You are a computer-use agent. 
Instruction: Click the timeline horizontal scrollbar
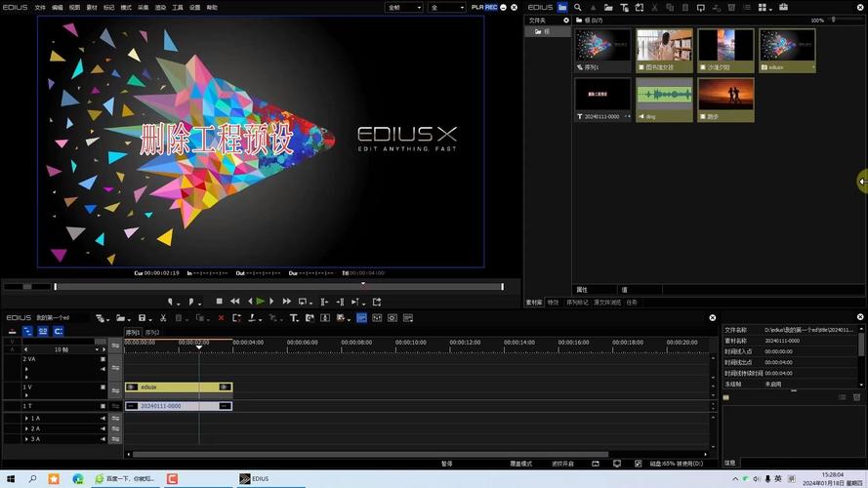(x=370, y=454)
